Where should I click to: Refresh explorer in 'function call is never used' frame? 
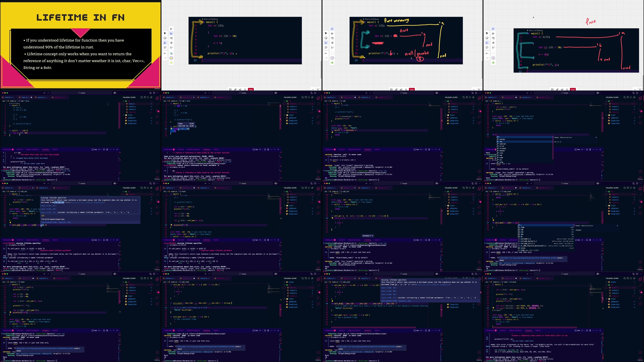click(x=470, y=97)
